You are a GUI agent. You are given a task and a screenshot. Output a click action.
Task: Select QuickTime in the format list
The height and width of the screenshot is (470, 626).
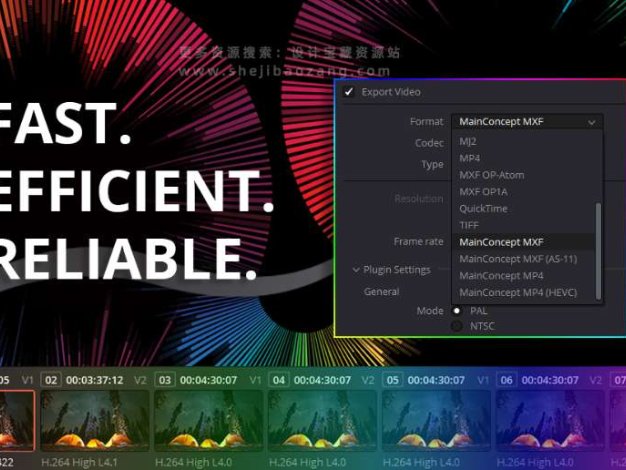pos(483,208)
